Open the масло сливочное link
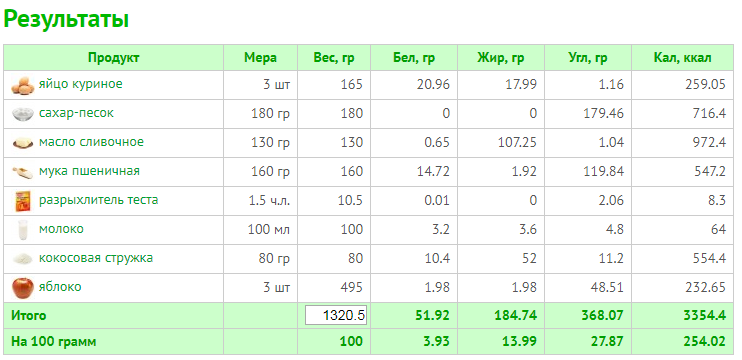 coord(91,142)
